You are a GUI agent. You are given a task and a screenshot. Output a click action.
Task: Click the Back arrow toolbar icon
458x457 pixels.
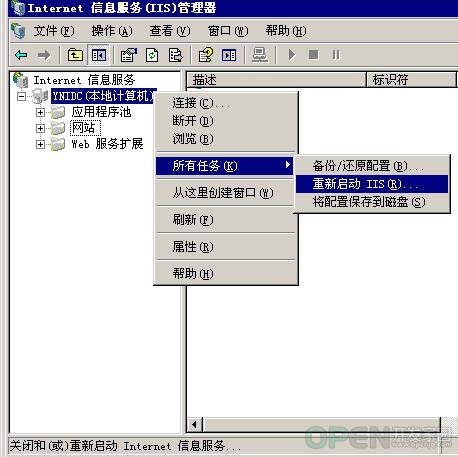click(x=21, y=55)
